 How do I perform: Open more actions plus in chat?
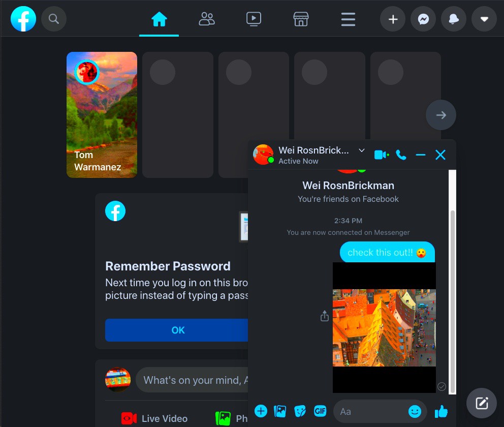click(x=261, y=411)
